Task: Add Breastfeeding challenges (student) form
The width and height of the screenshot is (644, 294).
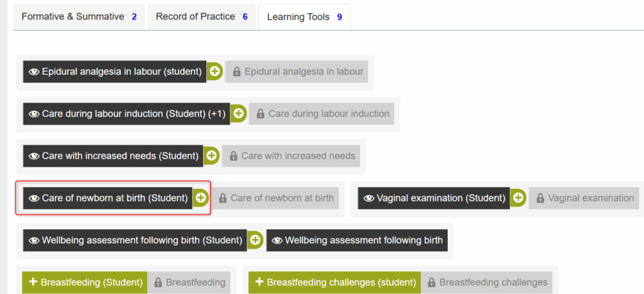Action: (x=335, y=282)
